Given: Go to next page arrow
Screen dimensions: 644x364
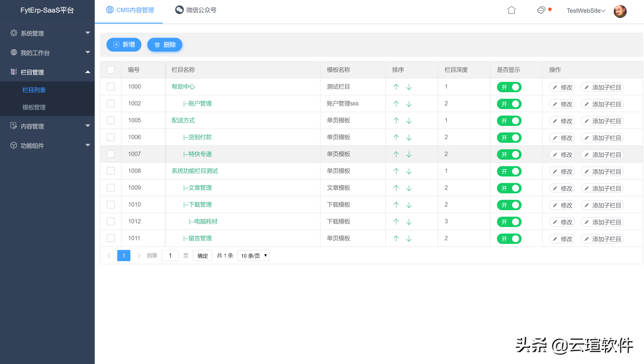Looking at the screenshot, I should (x=138, y=256).
